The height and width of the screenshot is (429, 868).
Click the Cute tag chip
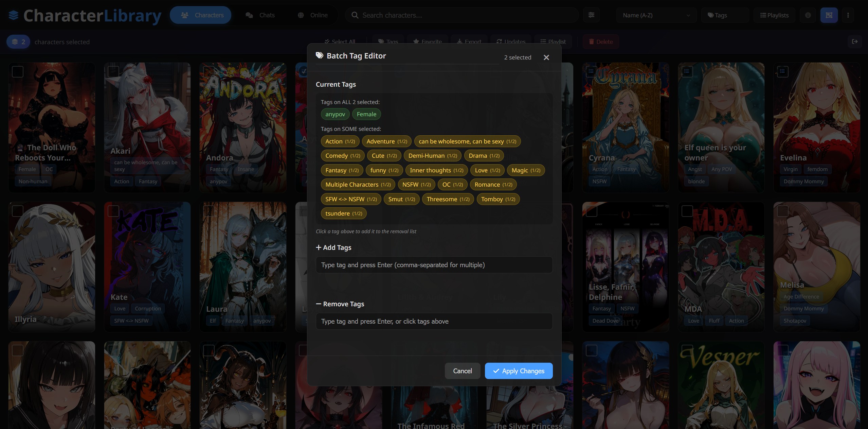tap(384, 156)
